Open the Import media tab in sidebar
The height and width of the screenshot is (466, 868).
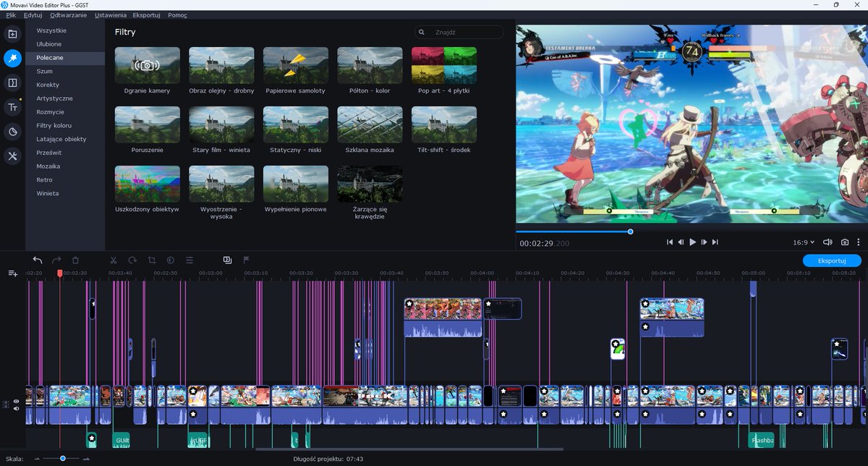pos(12,34)
